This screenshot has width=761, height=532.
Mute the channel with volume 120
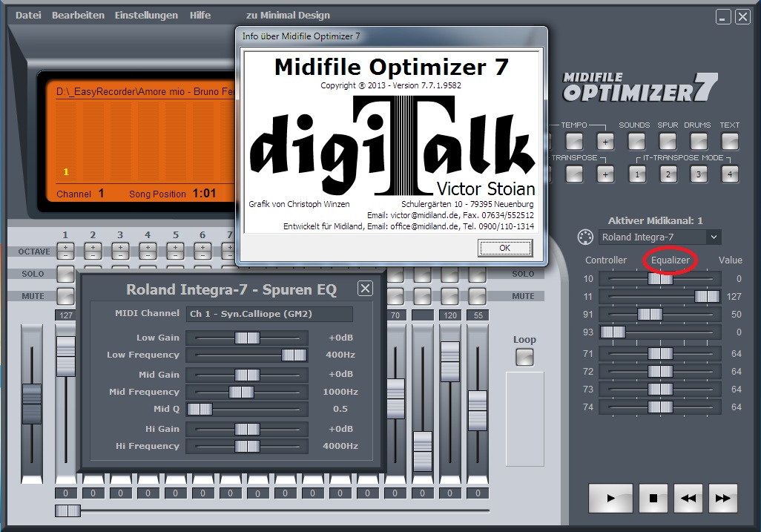coord(450,296)
